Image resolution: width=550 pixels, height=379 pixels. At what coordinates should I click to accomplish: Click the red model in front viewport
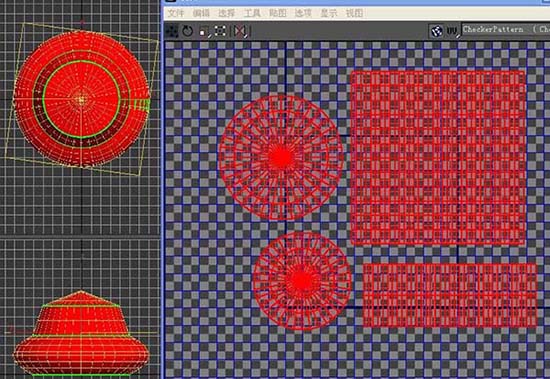81,333
